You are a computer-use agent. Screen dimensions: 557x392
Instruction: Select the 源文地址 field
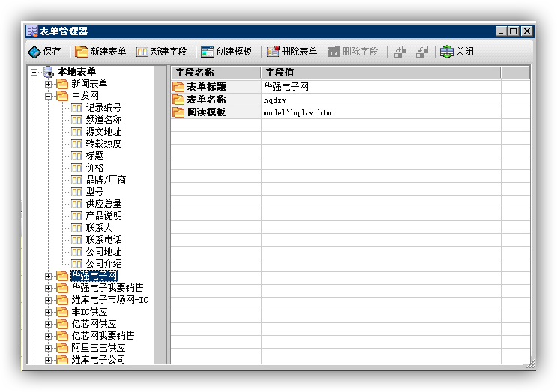click(103, 132)
